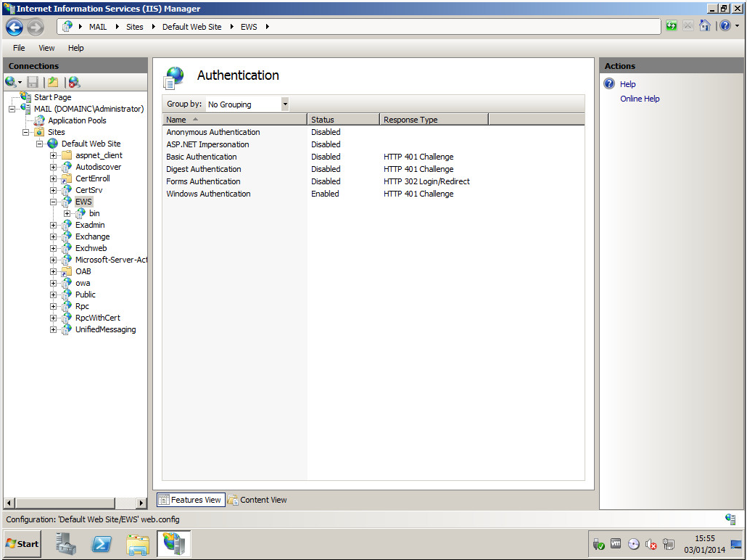Select the ASP.NET Impersonation row
Image resolution: width=747 pixels, height=560 pixels.
tap(373, 144)
